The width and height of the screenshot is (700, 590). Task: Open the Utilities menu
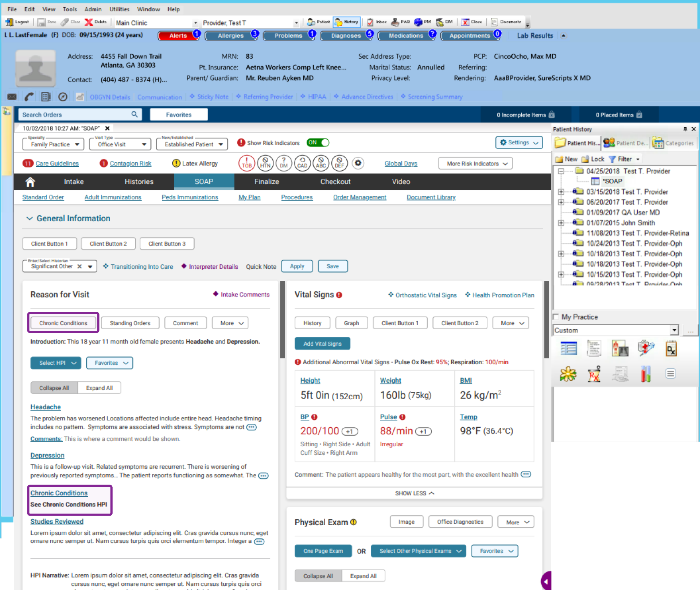coord(119,9)
